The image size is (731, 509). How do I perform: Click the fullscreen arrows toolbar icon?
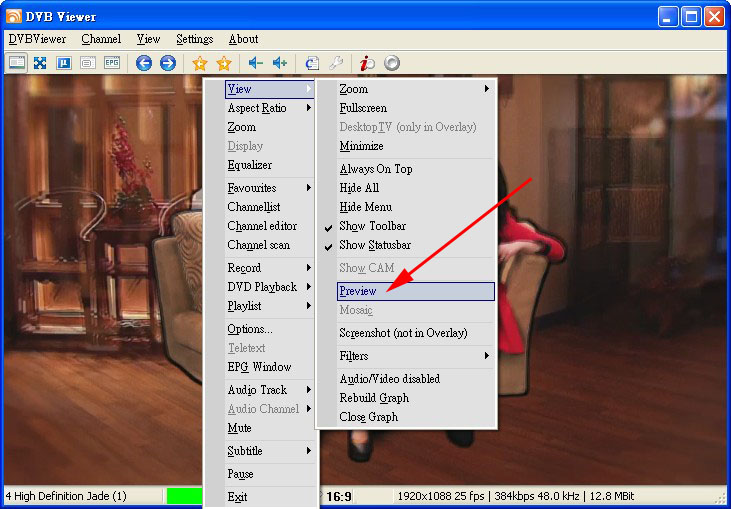coord(40,63)
